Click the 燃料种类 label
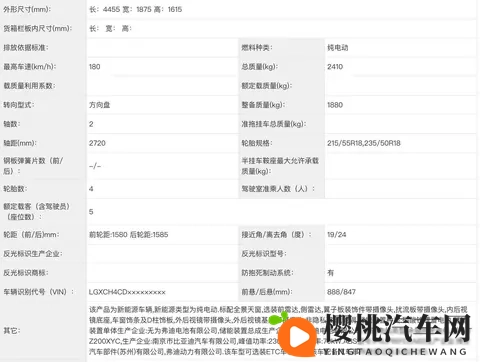This screenshot has width=480, height=362. pyautogui.click(x=257, y=48)
